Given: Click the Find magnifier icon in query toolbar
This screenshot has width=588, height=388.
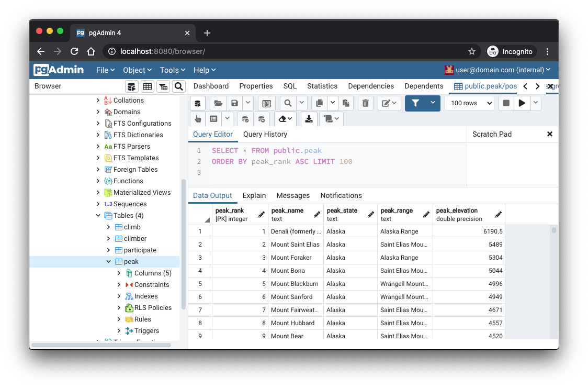Looking at the screenshot, I should click(288, 103).
